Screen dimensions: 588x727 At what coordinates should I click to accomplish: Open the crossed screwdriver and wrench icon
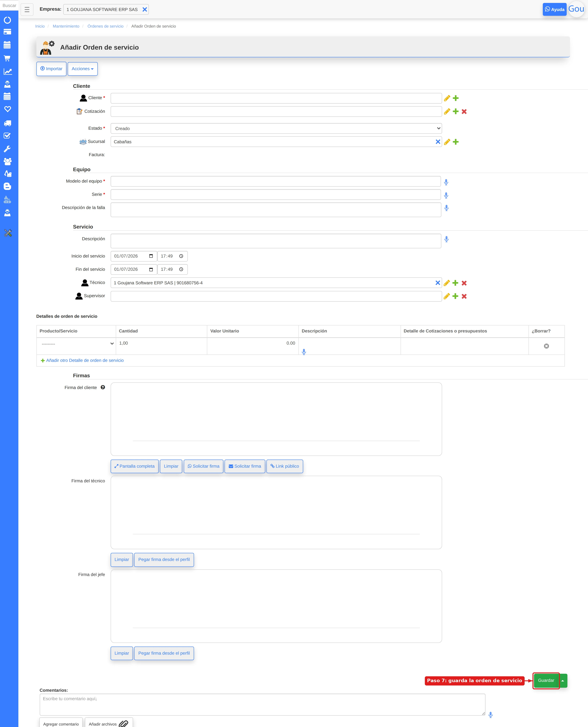[8, 233]
